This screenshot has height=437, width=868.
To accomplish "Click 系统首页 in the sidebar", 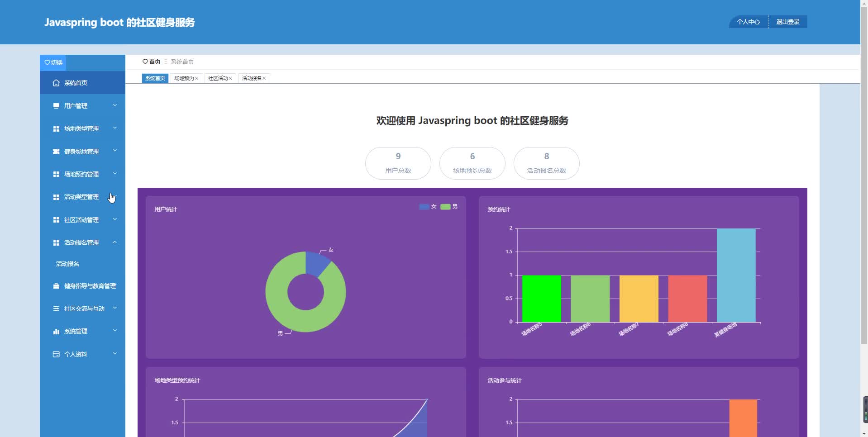I will 82,83.
